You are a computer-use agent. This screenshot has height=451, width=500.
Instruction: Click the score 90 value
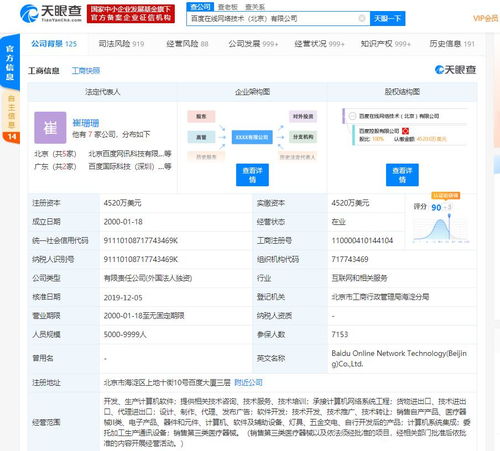point(436,208)
